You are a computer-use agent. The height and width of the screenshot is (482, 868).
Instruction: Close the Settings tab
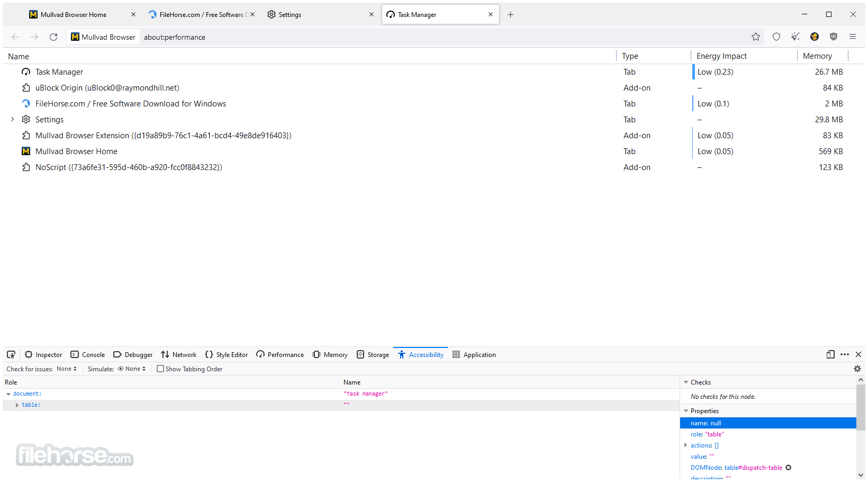pyautogui.click(x=372, y=15)
